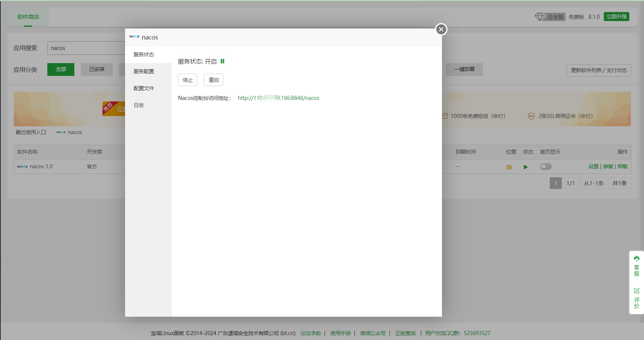The image size is (644, 340).
Task: Focus the 应用搜索 input containing nacos
Action: (x=86, y=48)
